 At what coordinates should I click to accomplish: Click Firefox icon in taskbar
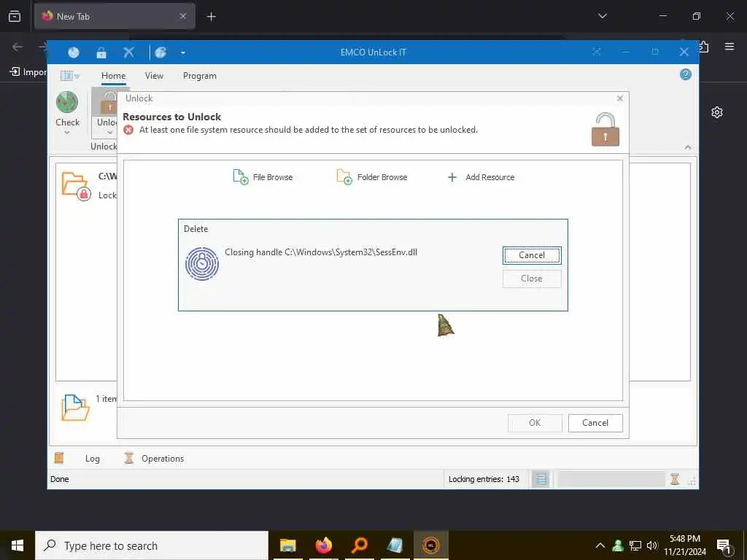pyautogui.click(x=323, y=545)
